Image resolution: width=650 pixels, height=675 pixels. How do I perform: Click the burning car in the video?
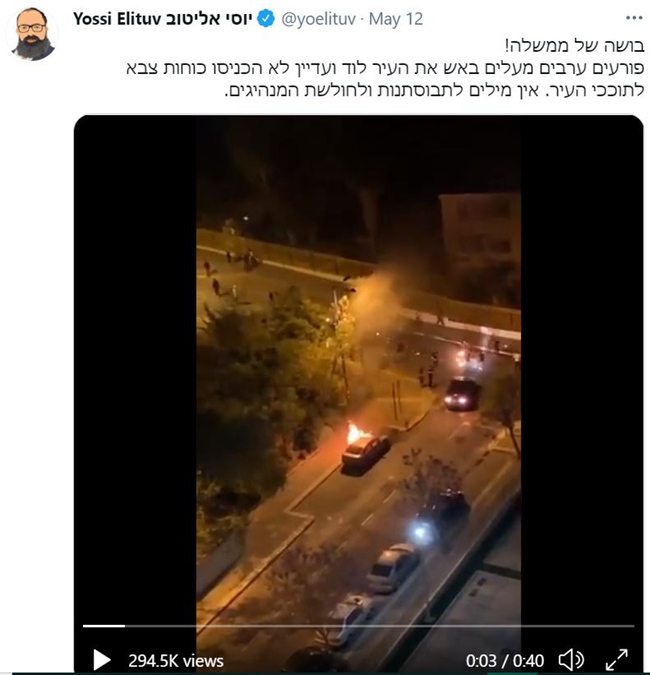click(x=365, y=450)
